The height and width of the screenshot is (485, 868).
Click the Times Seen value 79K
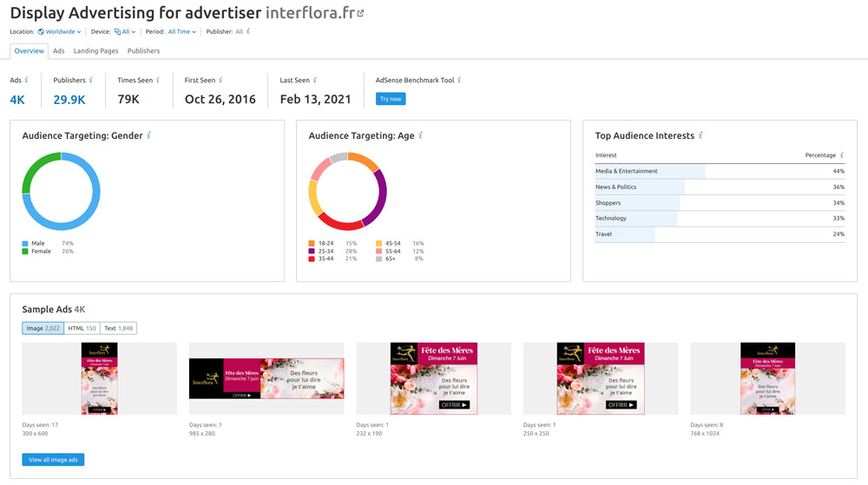(x=128, y=100)
